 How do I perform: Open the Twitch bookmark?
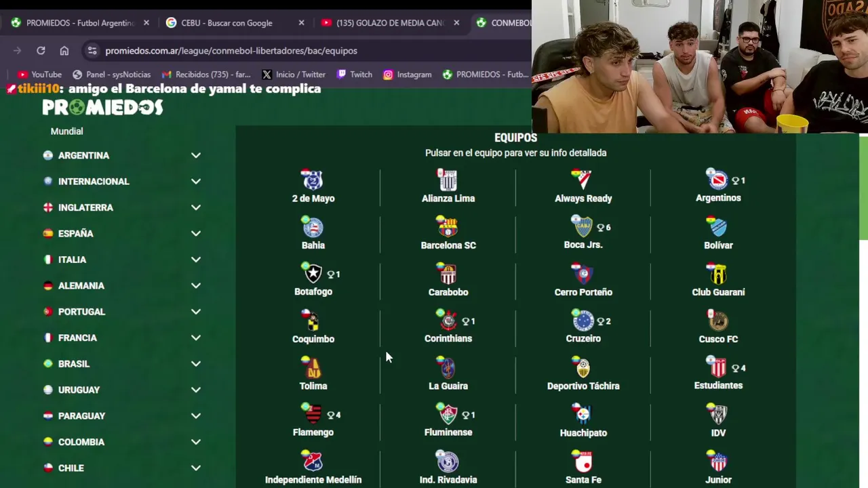click(x=354, y=75)
